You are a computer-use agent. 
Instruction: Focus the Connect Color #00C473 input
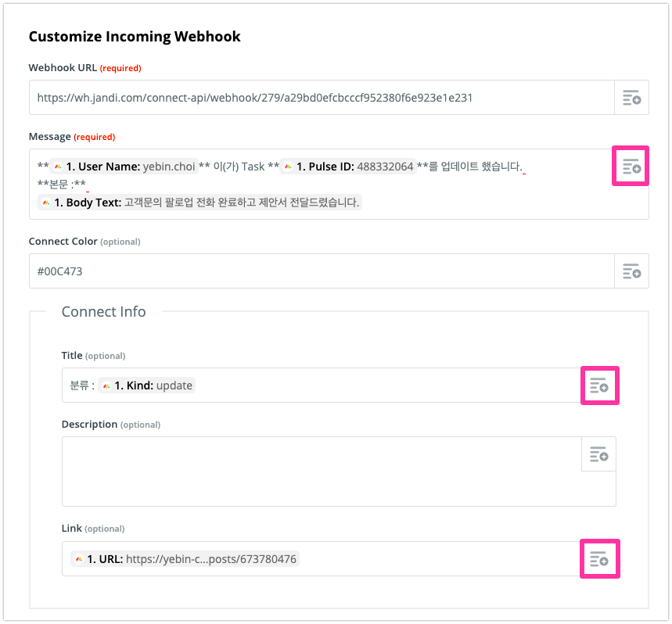coord(321,271)
